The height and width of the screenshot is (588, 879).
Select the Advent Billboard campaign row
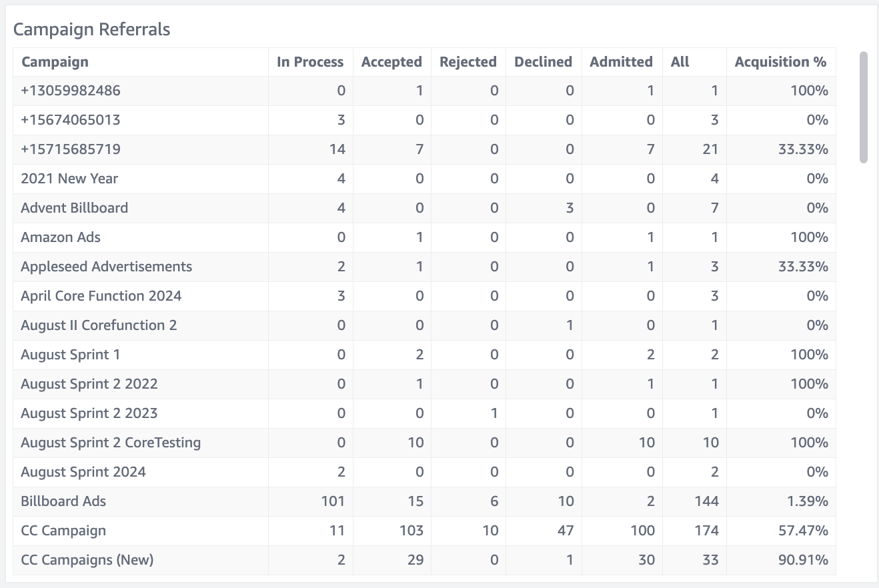[424, 208]
